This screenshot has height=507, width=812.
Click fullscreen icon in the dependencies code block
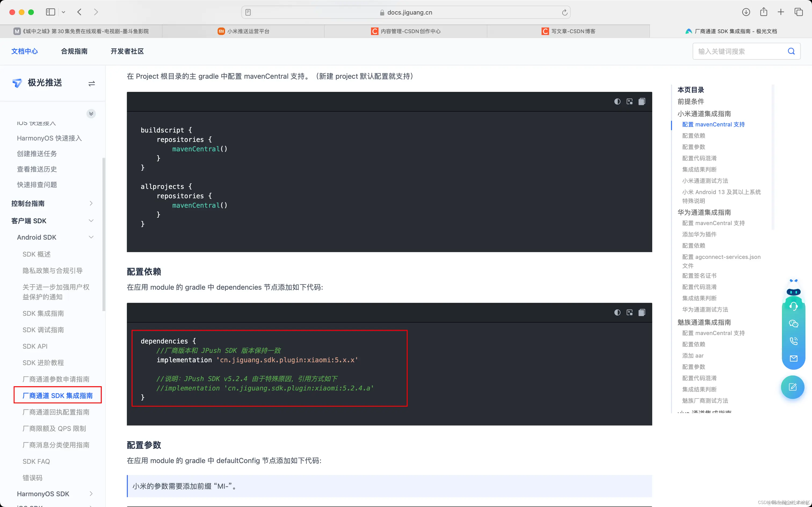(x=629, y=313)
